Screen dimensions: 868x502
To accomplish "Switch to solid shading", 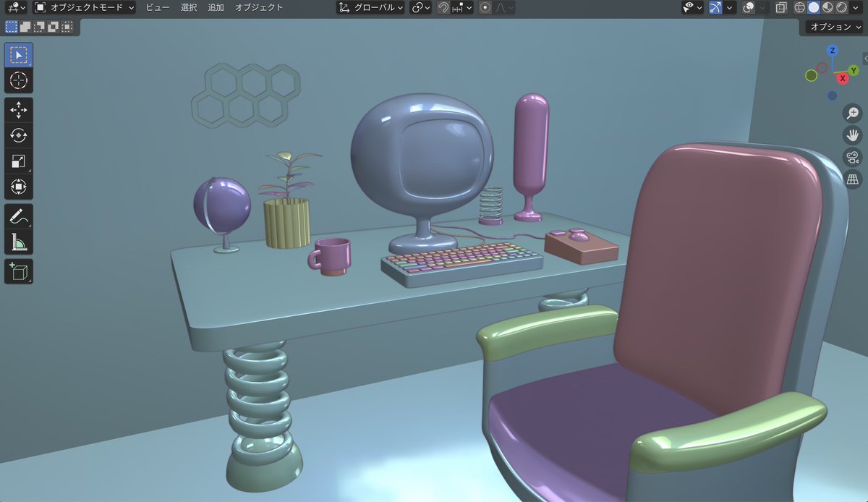I will click(814, 7).
